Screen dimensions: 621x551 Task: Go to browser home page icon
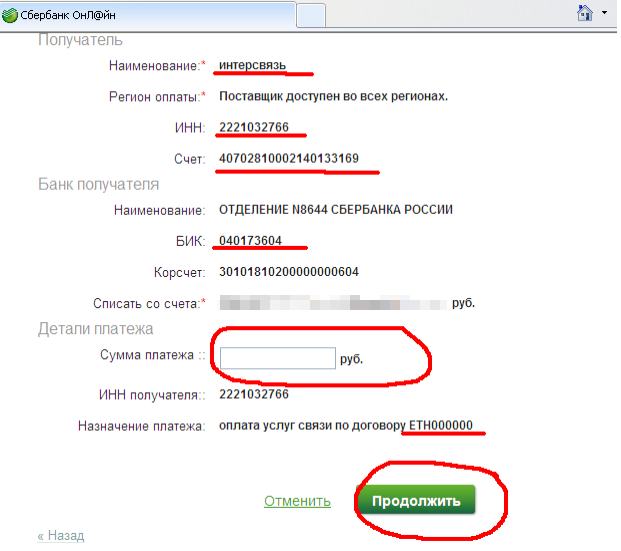tap(585, 13)
